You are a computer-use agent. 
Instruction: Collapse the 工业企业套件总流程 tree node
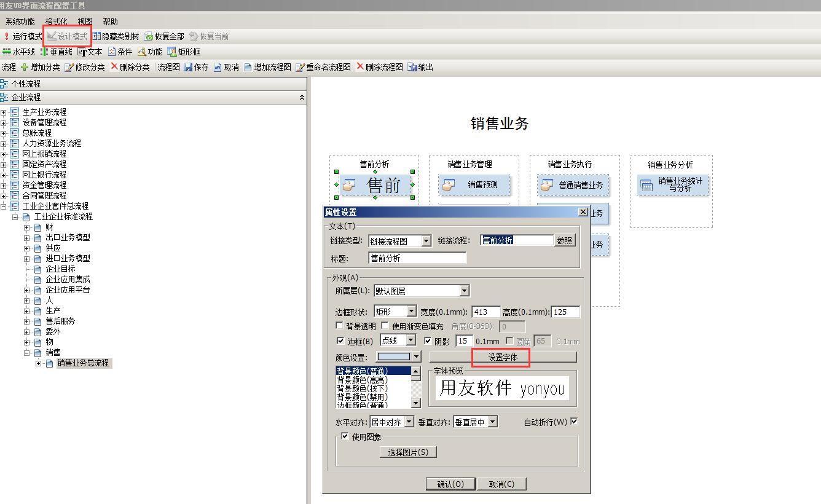[4, 207]
